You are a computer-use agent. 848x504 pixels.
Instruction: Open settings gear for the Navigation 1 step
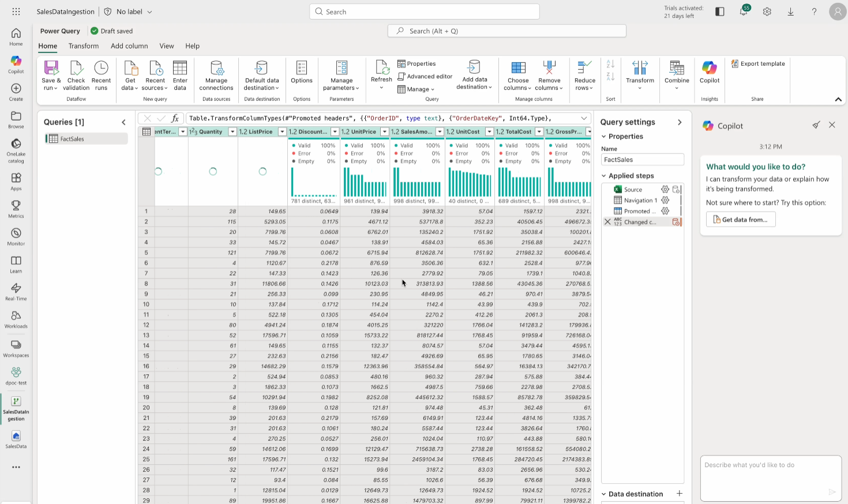click(665, 200)
